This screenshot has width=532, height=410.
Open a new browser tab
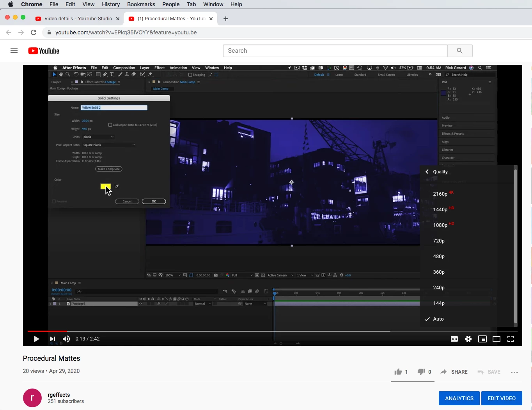(x=226, y=19)
